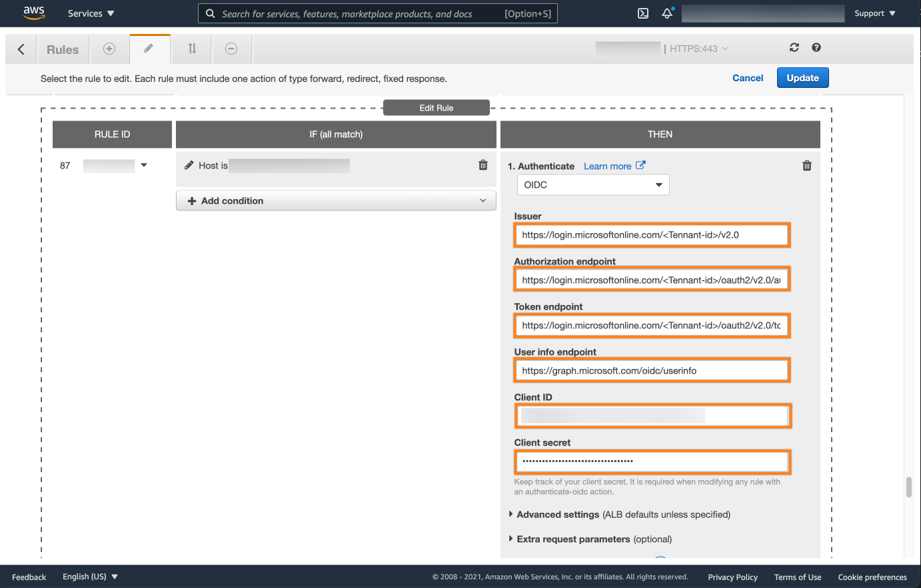Open the Services menu
921x588 pixels.
tap(91, 13)
